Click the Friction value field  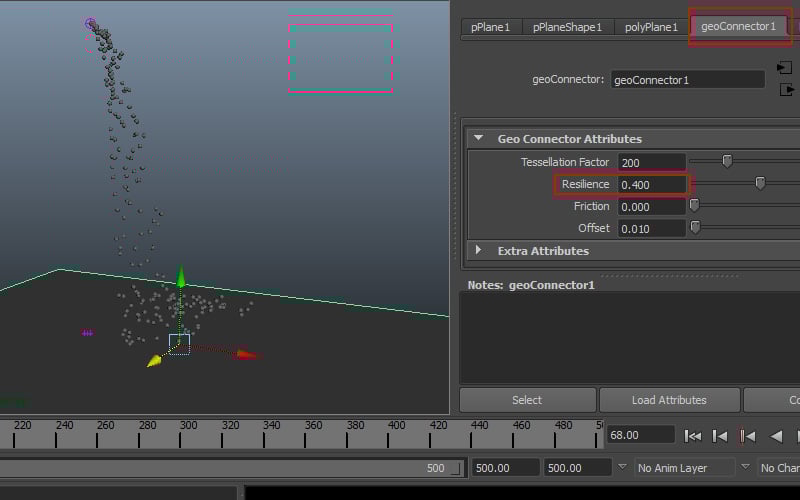(651, 207)
